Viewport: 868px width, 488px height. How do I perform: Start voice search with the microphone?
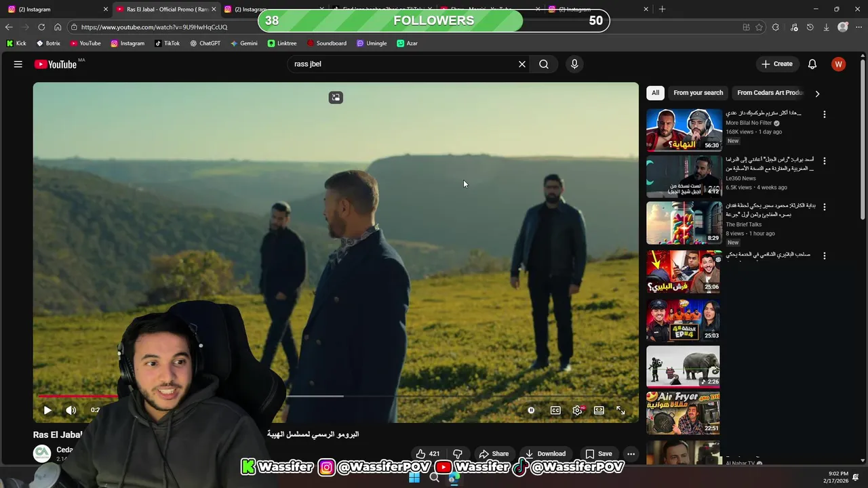pyautogui.click(x=574, y=64)
